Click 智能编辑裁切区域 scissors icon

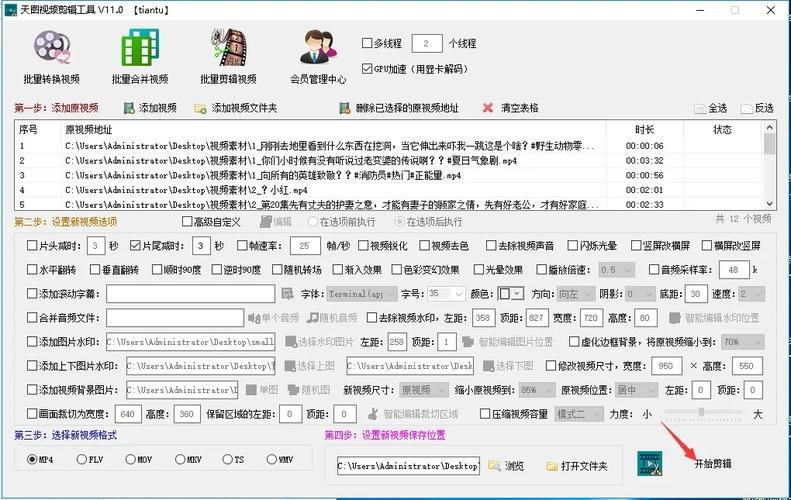373,414
